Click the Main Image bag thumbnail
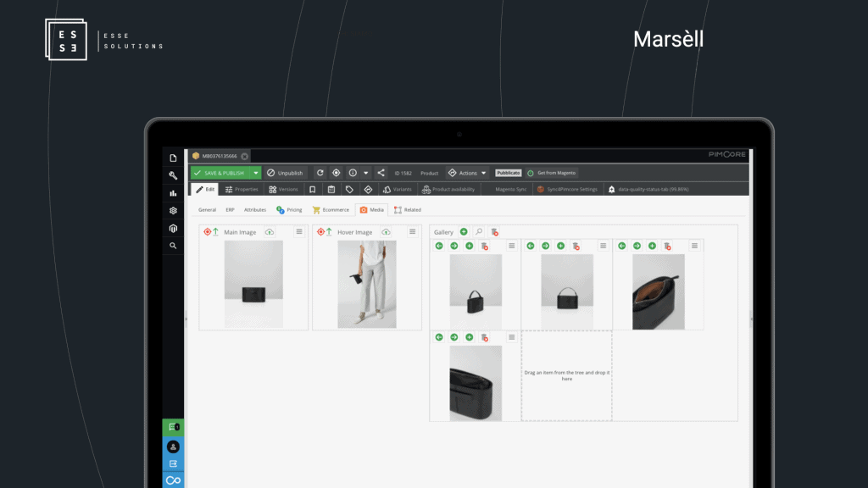868x488 pixels. click(x=253, y=284)
